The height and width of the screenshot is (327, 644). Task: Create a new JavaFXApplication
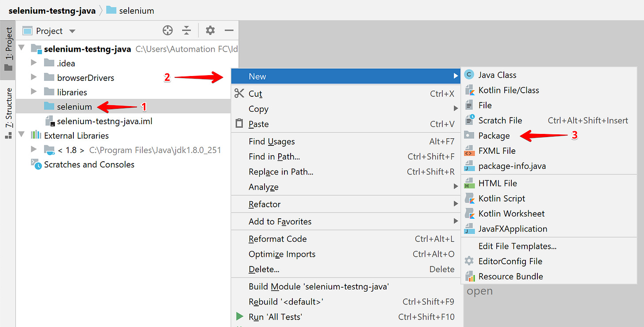point(549,228)
